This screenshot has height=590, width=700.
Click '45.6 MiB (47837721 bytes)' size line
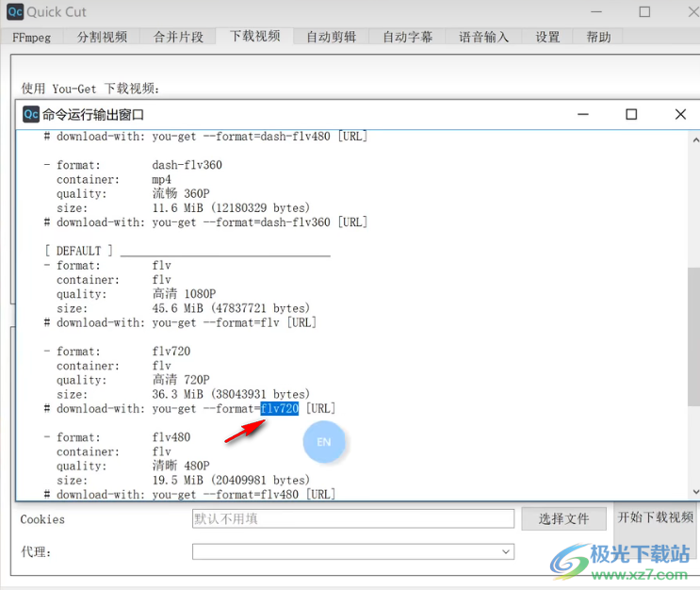(x=231, y=308)
